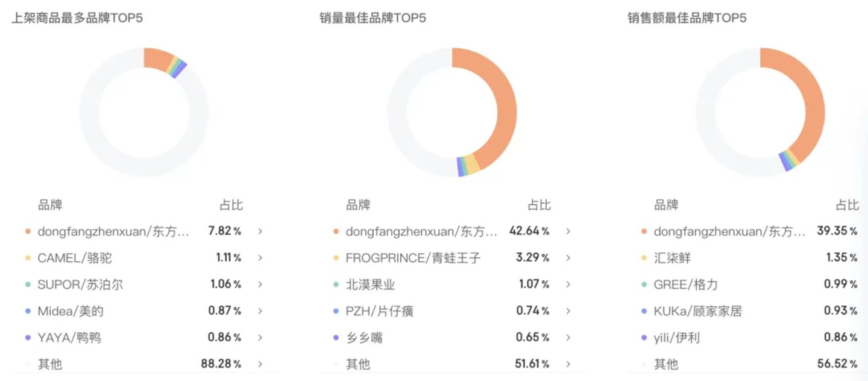Image resolution: width=868 pixels, height=381 pixels.
Task: Click the arrow beside Midea/美的 row
Action: pyautogui.click(x=260, y=310)
